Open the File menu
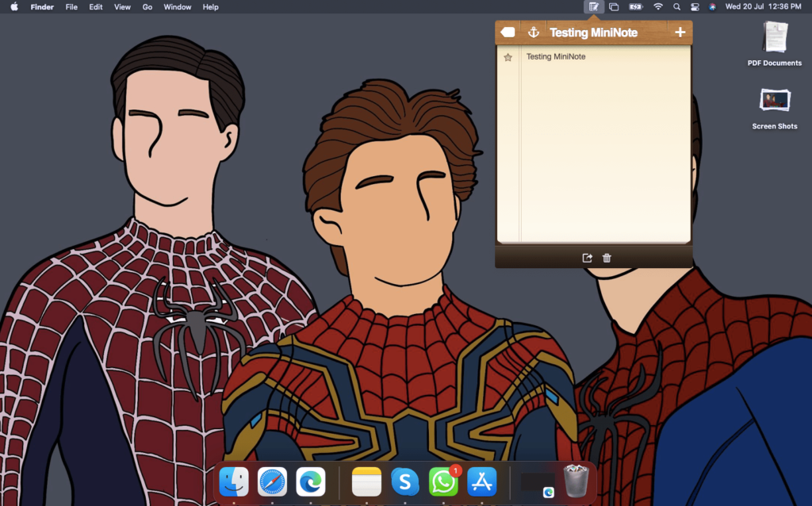812x506 pixels. tap(71, 6)
